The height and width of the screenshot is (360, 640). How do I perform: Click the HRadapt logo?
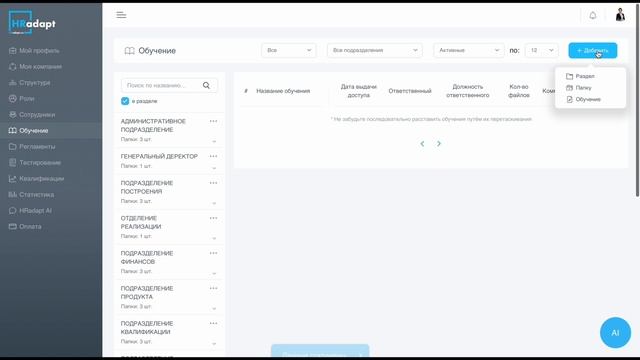point(32,23)
